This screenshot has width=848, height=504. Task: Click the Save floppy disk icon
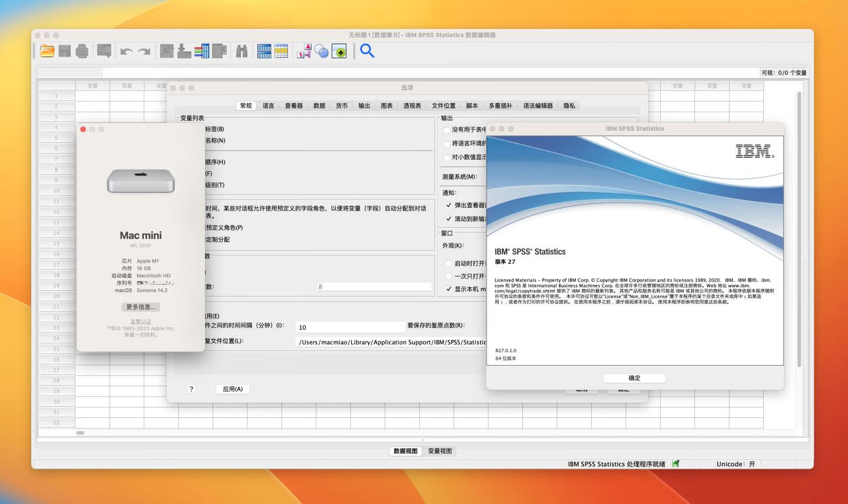[65, 51]
